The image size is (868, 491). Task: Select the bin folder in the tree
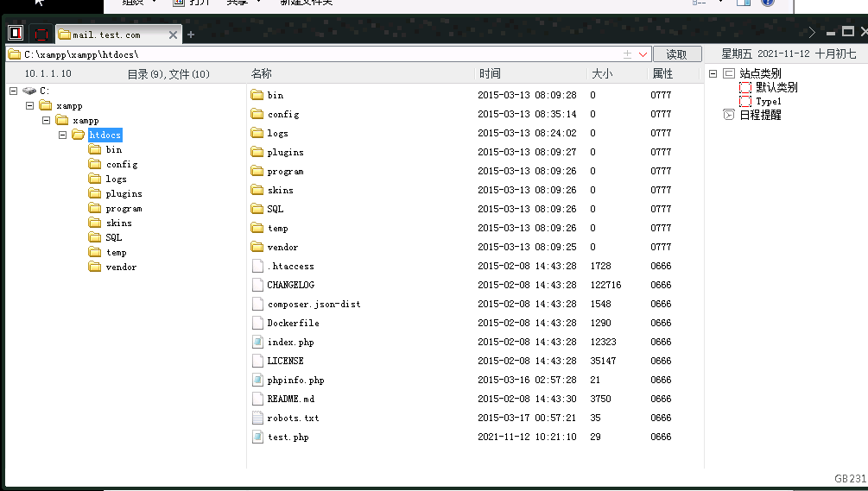113,149
